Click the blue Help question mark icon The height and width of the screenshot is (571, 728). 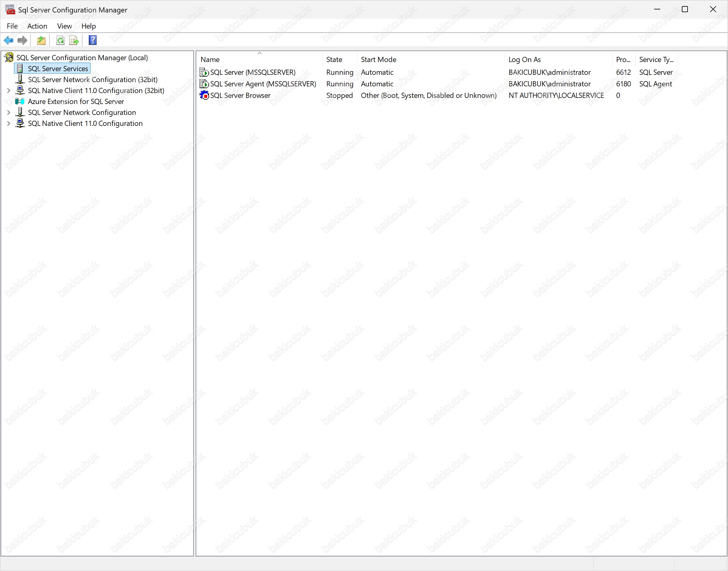point(93,40)
